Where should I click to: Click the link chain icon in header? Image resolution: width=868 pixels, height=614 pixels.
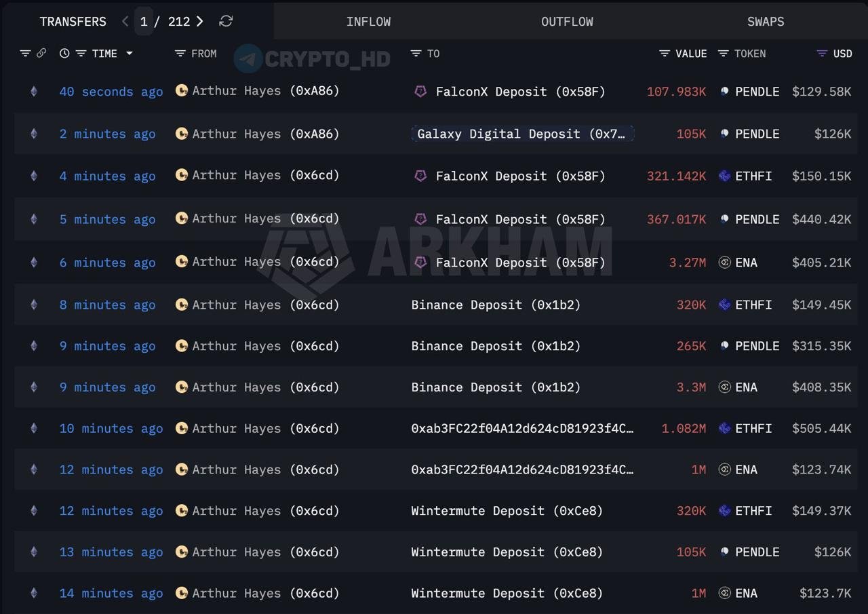41,53
